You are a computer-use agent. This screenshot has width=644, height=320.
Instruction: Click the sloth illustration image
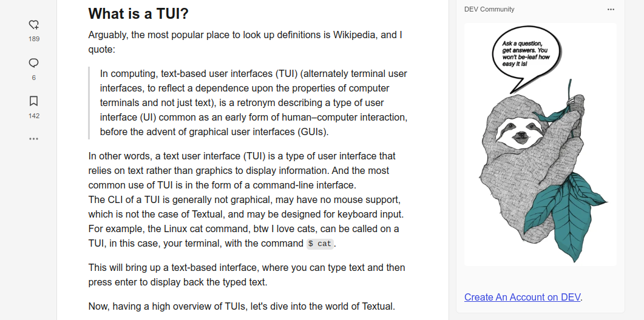[x=540, y=145]
